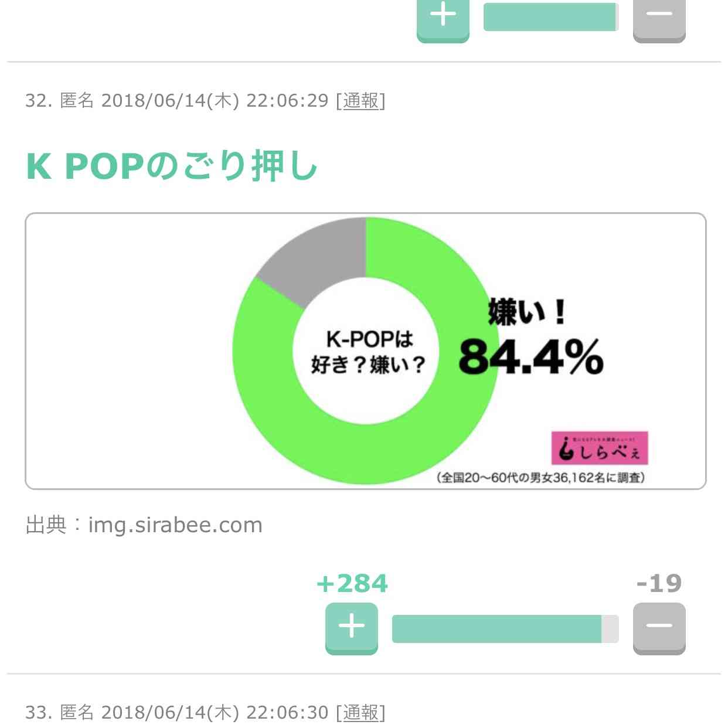The height and width of the screenshot is (728, 728).
Task: Click the vote ratio bar for comment 32
Action: tap(505, 629)
